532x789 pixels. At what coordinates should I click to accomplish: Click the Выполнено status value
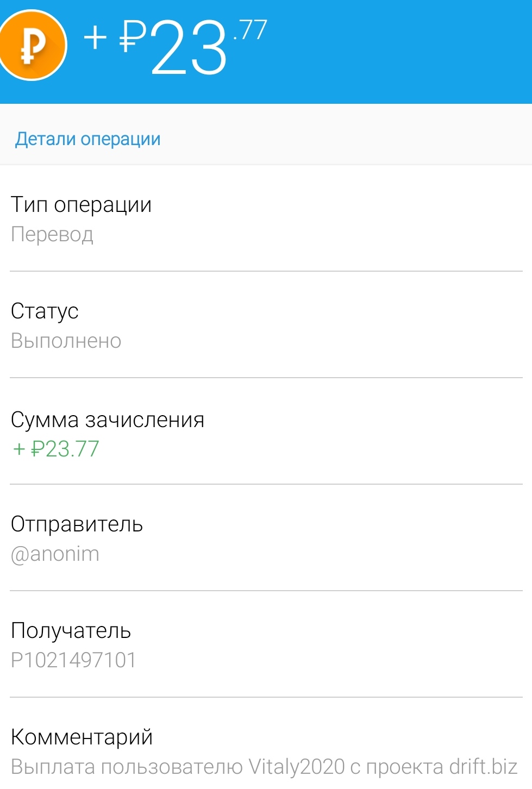66,341
